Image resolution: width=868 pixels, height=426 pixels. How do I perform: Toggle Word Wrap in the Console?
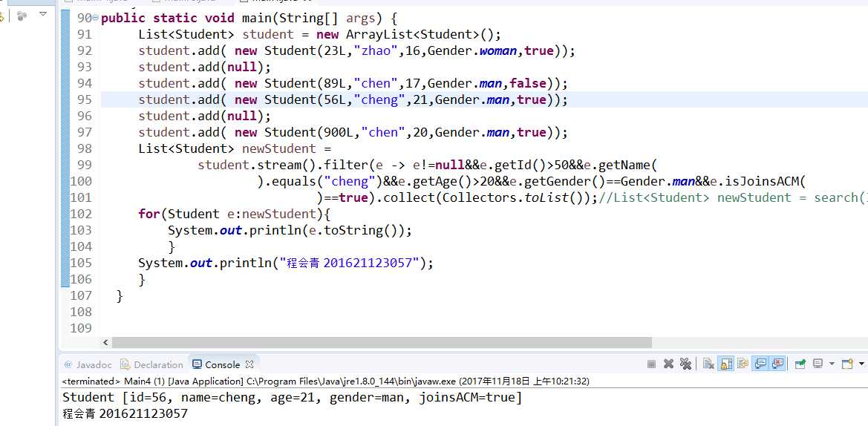743,364
